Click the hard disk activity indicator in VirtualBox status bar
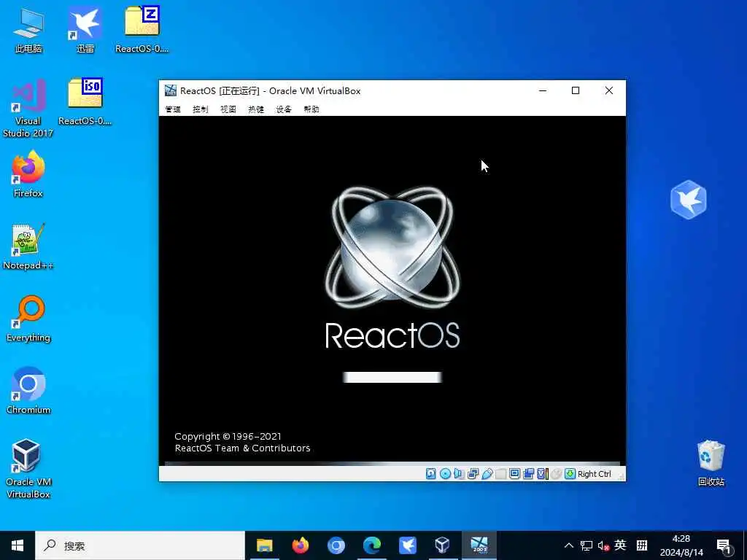The image size is (747, 560). coord(430,474)
